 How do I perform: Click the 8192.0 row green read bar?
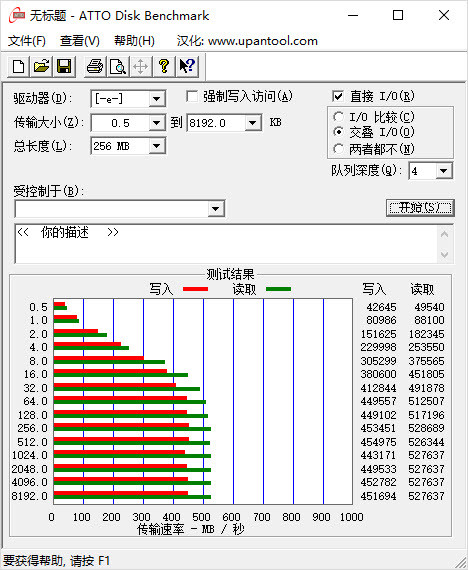(132, 497)
